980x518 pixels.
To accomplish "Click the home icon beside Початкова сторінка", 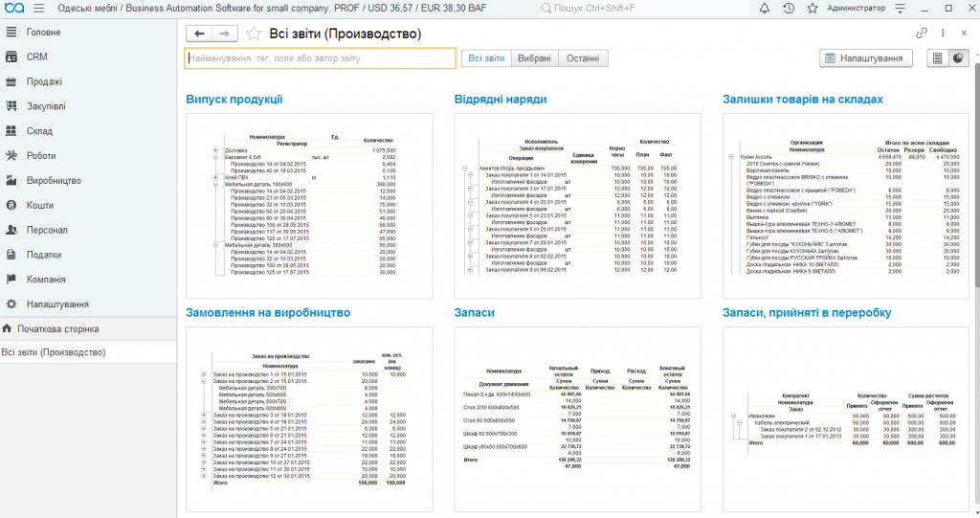I will (x=7, y=328).
